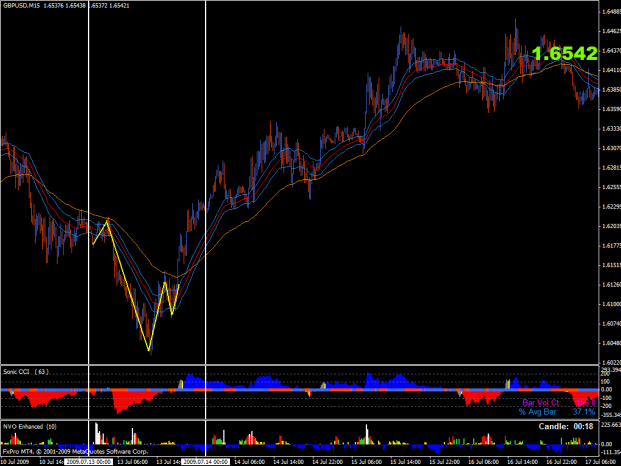Click the 37.1% average bar value
Viewport: 621px width, 466px height.
pos(584,412)
